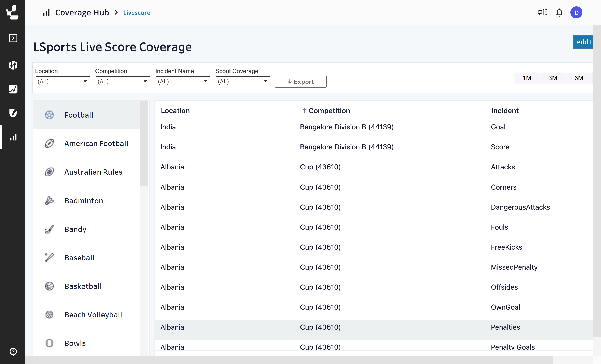The width and height of the screenshot is (601, 364).
Task: Click the Livescore breadcrumb link
Action: pos(137,13)
